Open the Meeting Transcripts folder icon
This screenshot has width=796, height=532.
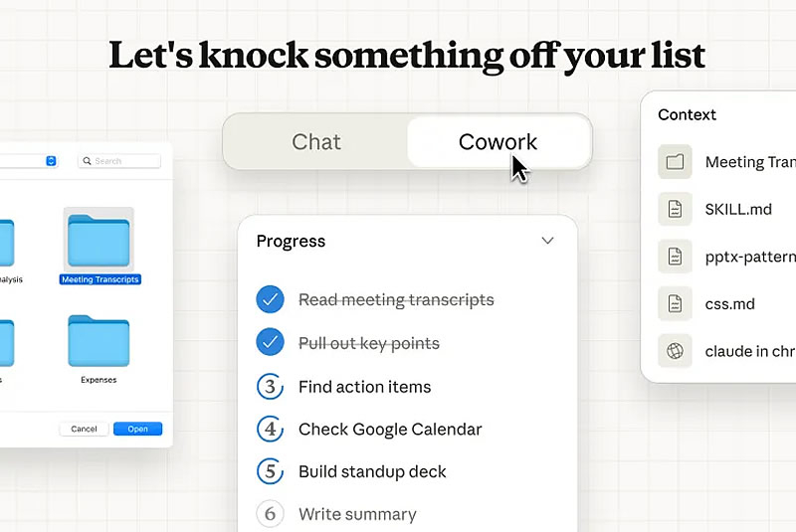pos(99,240)
